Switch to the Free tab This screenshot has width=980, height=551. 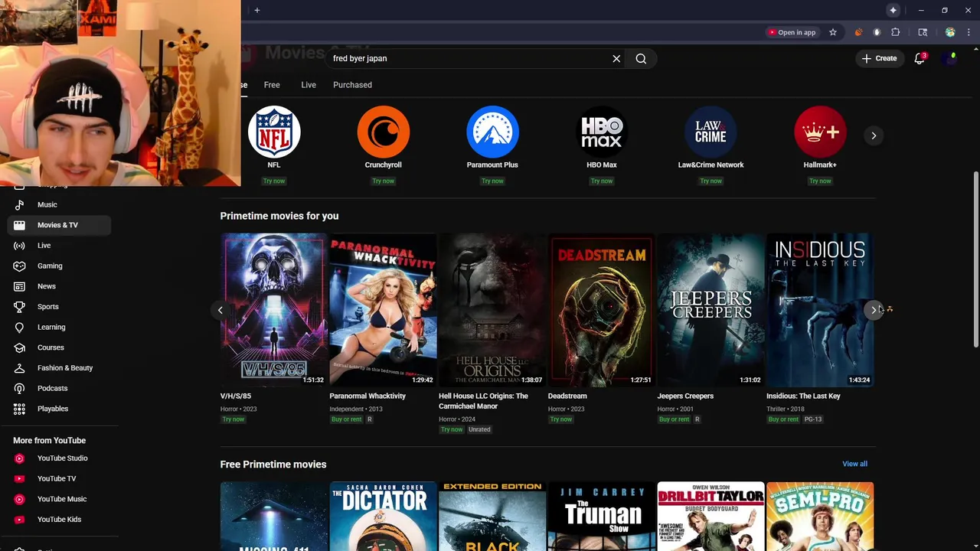pyautogui.click(x=272, y=85)
